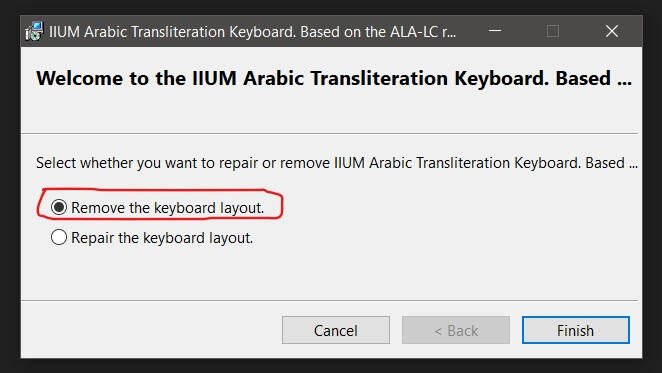Minimize the IIUM keyboard installer window
Viewport: 662px width, 373px height.
tap(495, 31)
